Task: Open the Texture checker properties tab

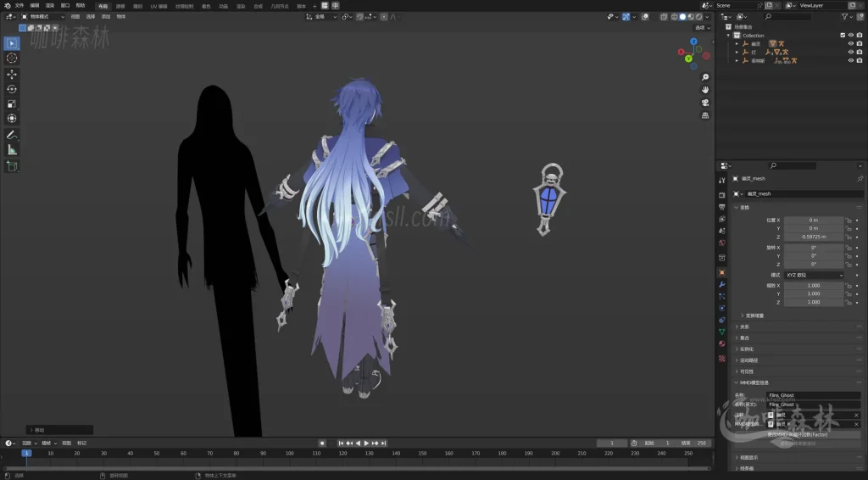Action: point(722,358)
